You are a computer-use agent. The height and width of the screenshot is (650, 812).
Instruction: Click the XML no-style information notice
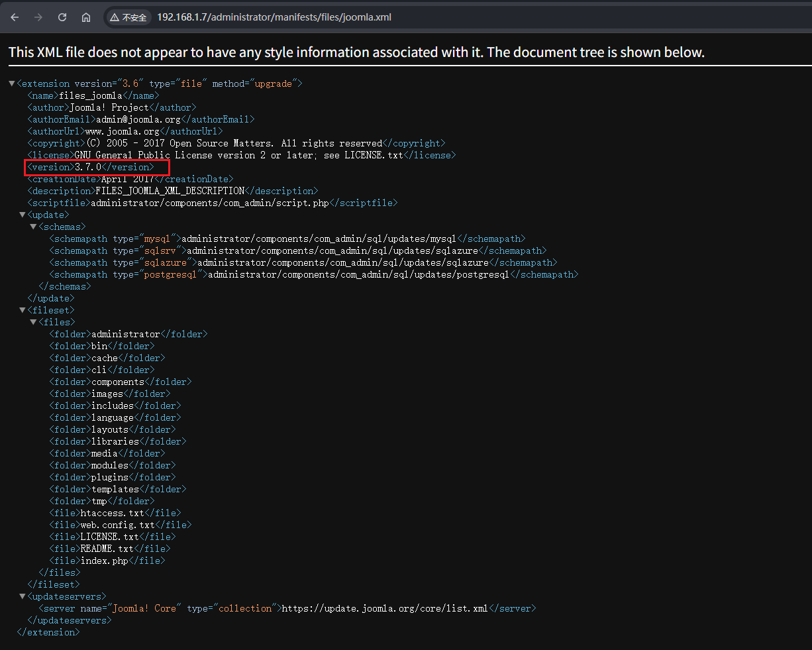pyautogui.click(x=356, y=52)
